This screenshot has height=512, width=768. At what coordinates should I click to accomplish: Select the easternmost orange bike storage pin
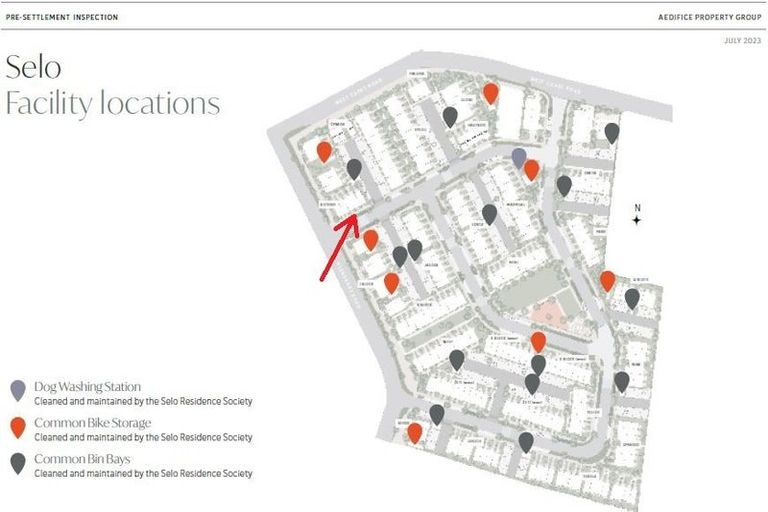click(x=607, y=280)
